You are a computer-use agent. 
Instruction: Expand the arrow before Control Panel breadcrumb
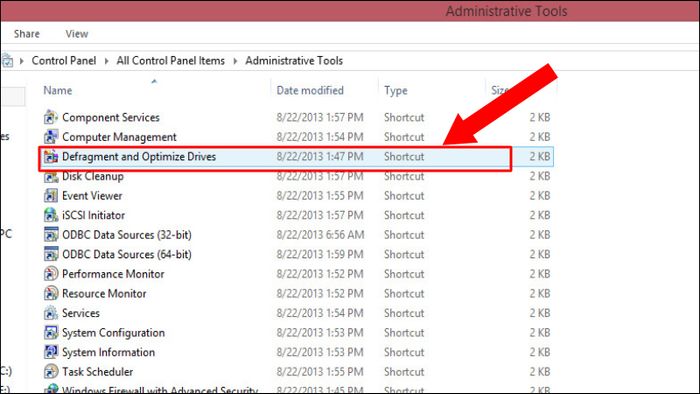21,61
